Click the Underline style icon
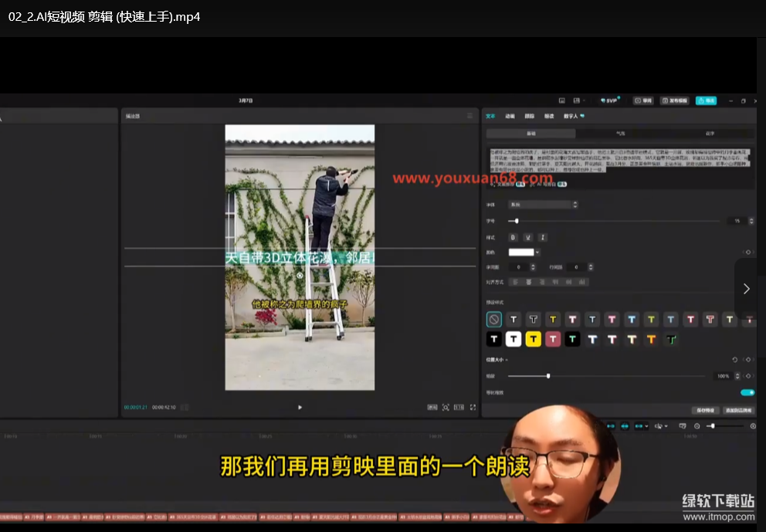This screenshot has height=532, width=766. pyautogui.click(x=527, y=237)
